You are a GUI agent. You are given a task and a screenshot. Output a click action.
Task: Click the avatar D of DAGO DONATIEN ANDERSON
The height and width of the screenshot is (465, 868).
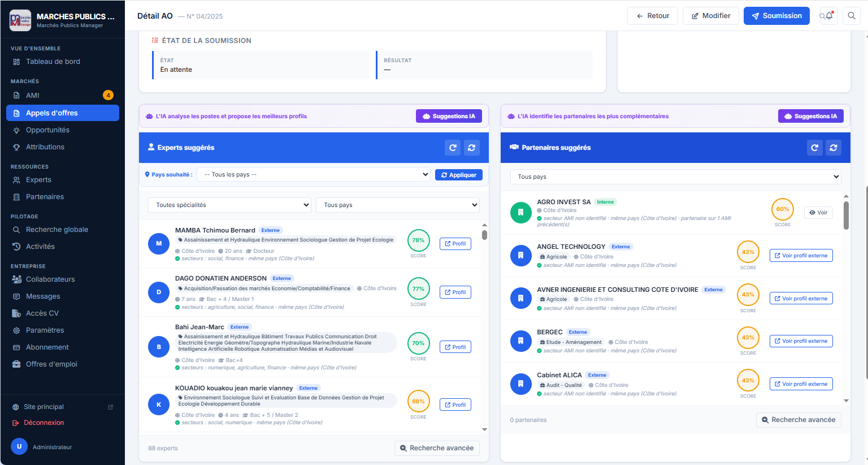click(x=159, y=292)
